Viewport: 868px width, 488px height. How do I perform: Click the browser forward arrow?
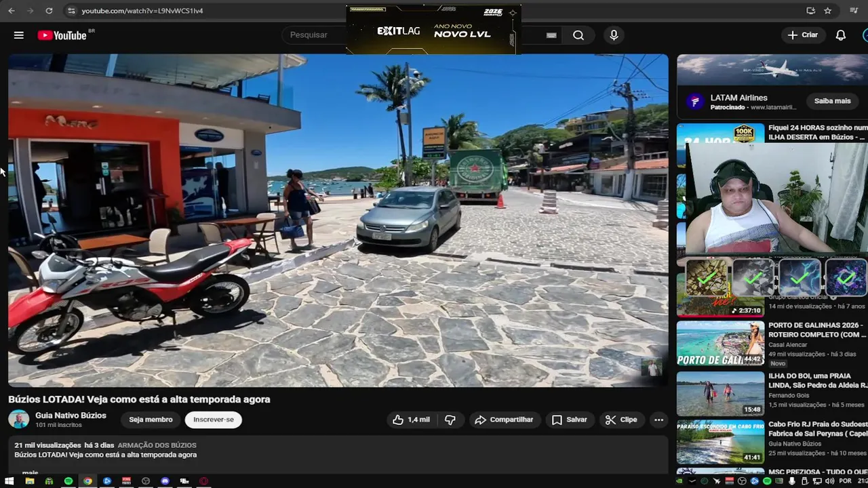tap(30, 11)
